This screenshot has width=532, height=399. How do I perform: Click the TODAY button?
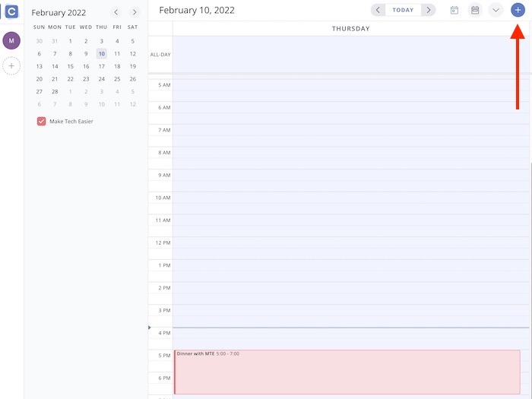[x=403, y=10]
